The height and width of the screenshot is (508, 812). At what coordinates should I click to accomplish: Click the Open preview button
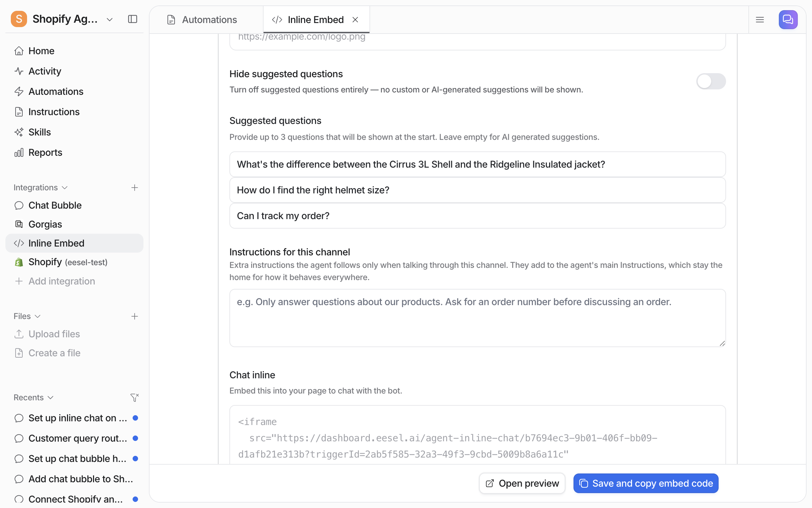522,483
